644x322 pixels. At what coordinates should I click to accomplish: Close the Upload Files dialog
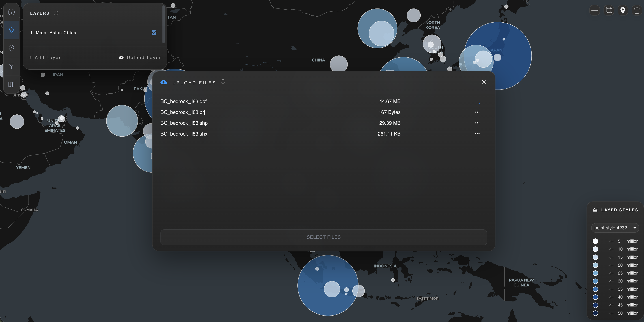point(484,82)
